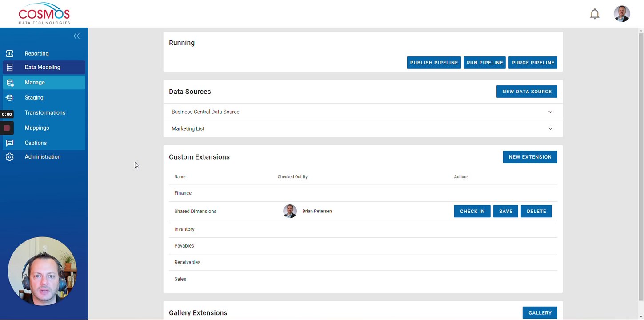Click the page vertical scrollbar
Screen dimensions: 644x320
tap(640, 169)
